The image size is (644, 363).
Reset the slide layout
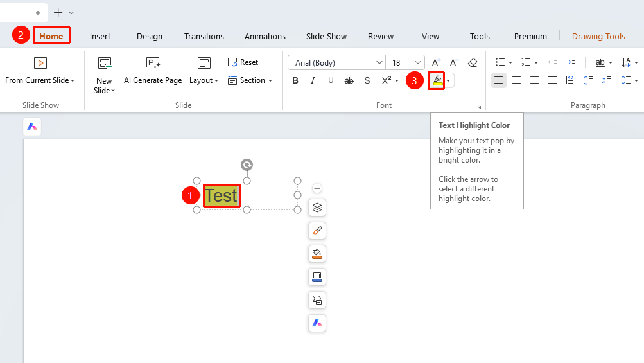[x=243, y=62]
